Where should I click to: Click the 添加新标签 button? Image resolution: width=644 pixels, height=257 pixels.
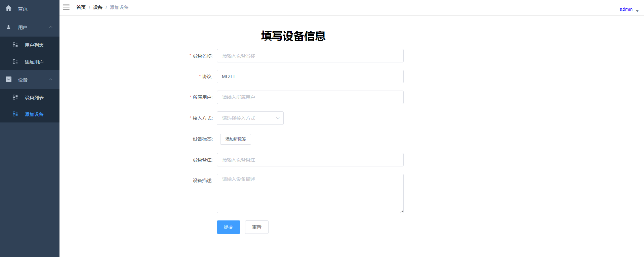[236, 139]
